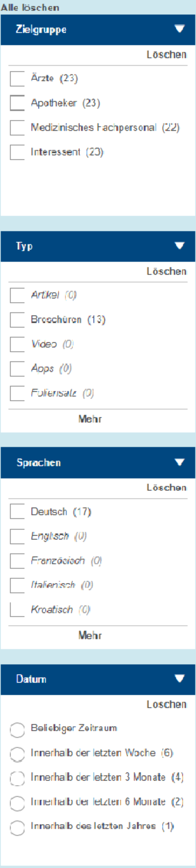Check the Deutsch language filter
The image size is (196, 868).
coord(17,512)
